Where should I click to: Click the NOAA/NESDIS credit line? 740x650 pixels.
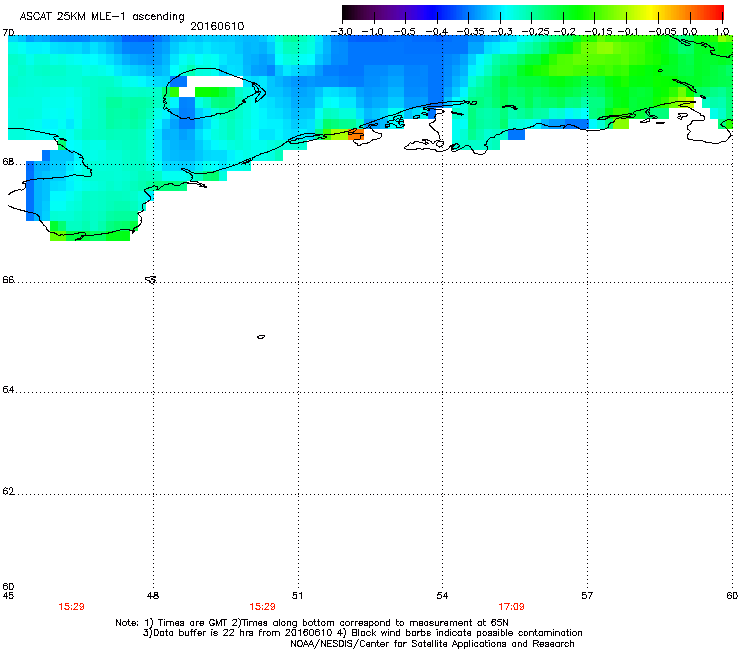coord(432,644)
